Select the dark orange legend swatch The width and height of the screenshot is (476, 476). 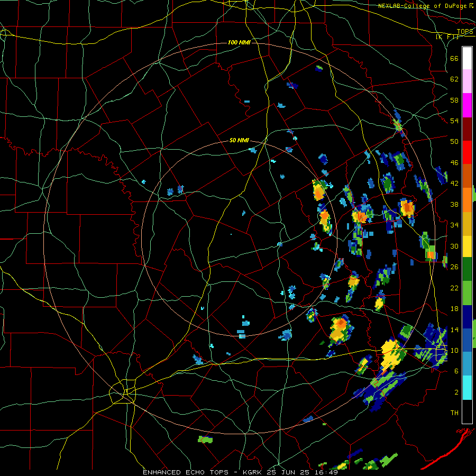pos(467,176)
